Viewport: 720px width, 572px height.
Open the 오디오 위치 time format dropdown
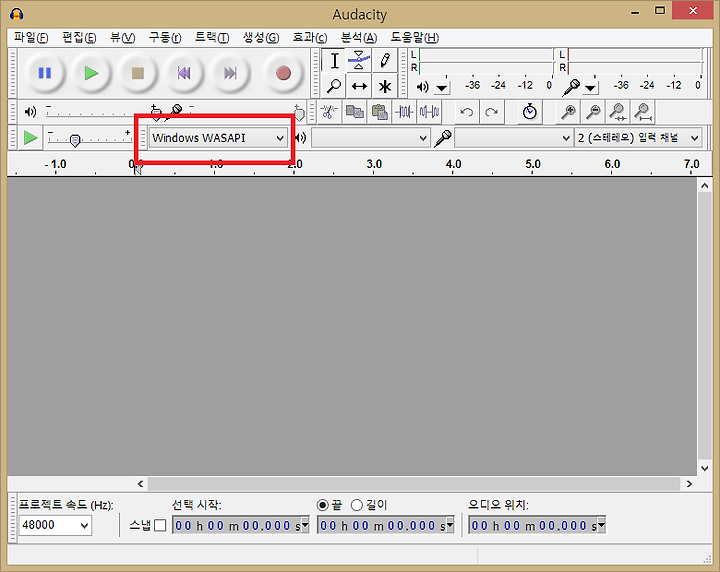tap(601, 525)
